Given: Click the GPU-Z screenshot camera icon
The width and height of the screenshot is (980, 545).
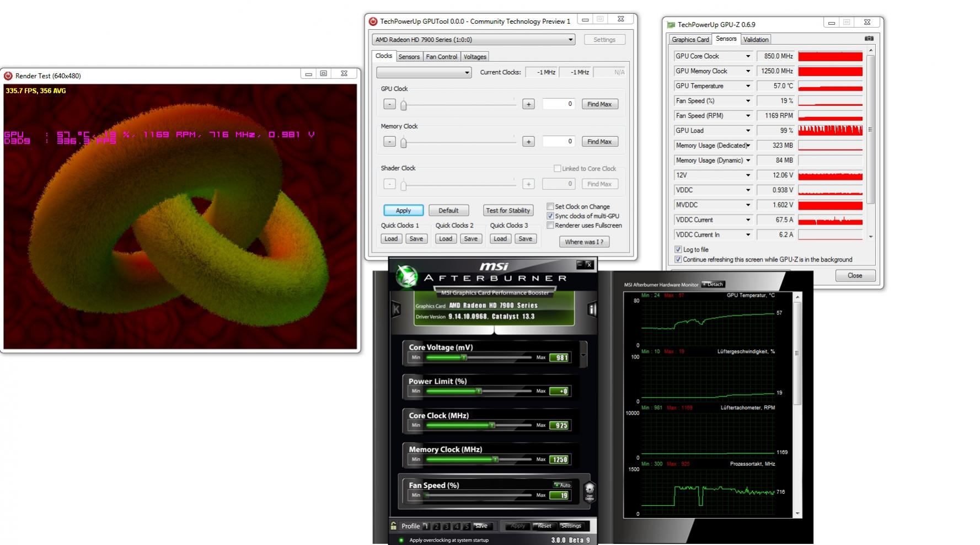Looking at the screenshot, I should tap(869, 39).
